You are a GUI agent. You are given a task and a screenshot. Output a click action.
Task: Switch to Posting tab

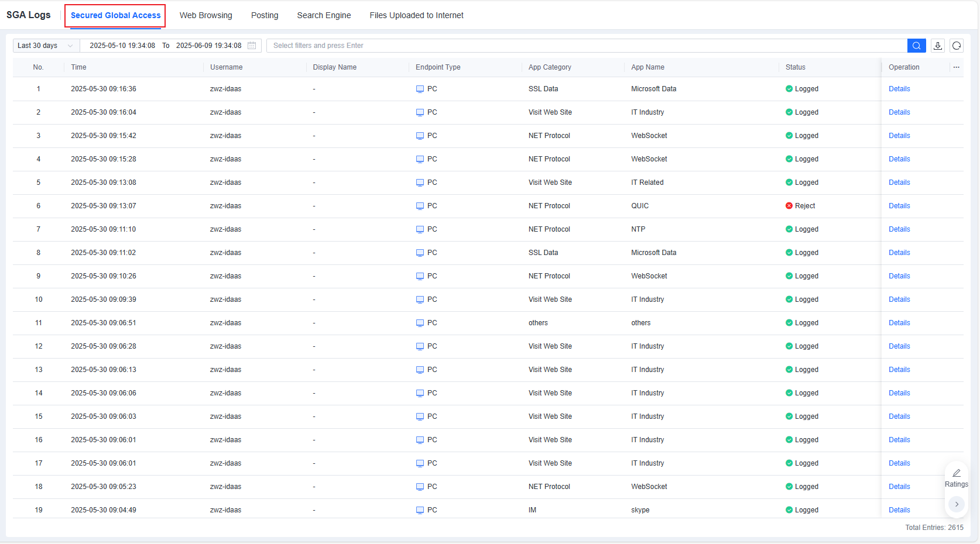(x=265, y=15)
